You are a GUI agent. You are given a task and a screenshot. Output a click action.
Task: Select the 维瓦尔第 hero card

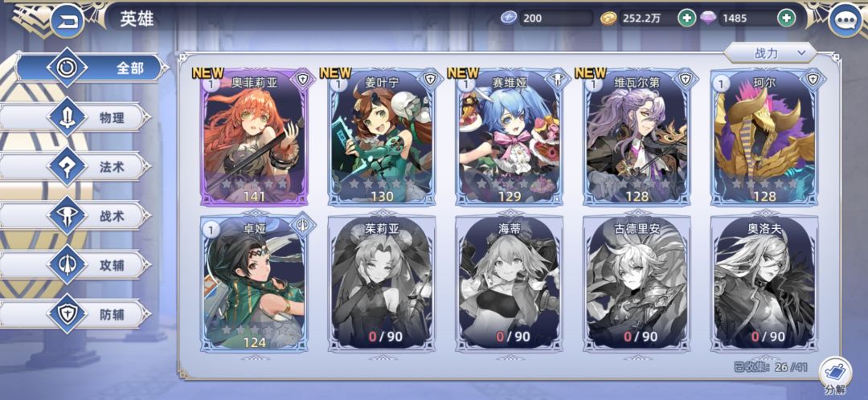637,137
